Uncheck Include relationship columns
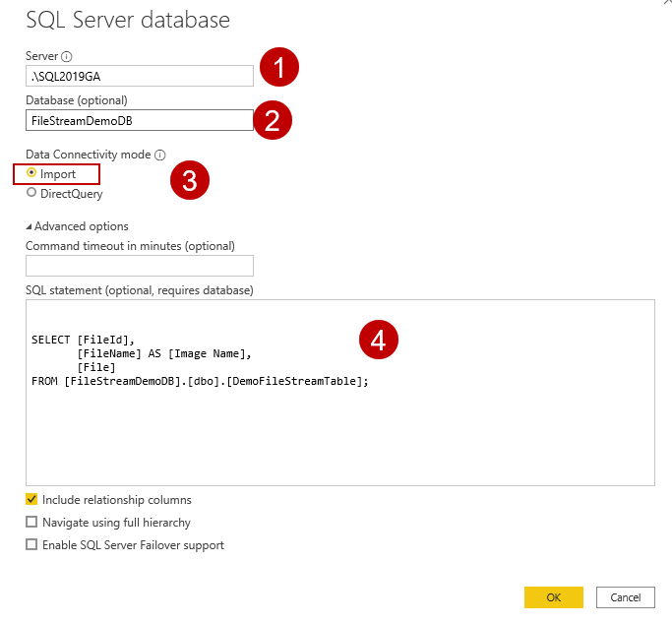This screenshot has width=672, height=624. [32, 500]
